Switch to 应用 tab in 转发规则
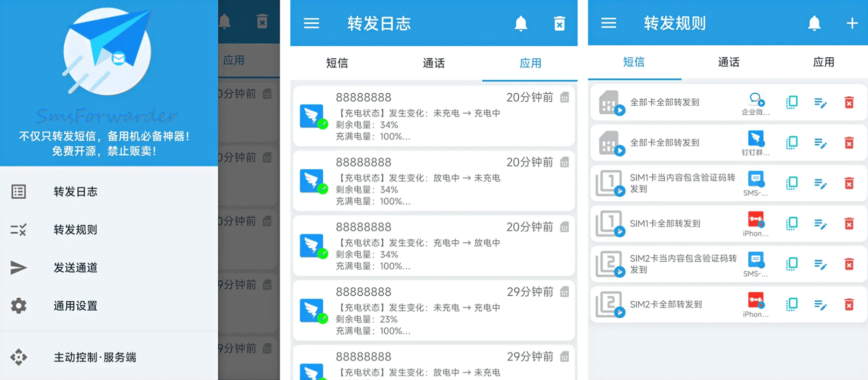Image resolution: width=868 pixels, height=380 pixels. pos(823,62)
